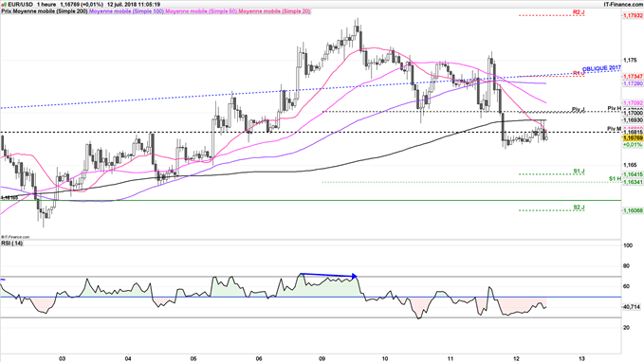
Task: Click the '1 heure' timeframe label
Action: (x=46, y=5)
